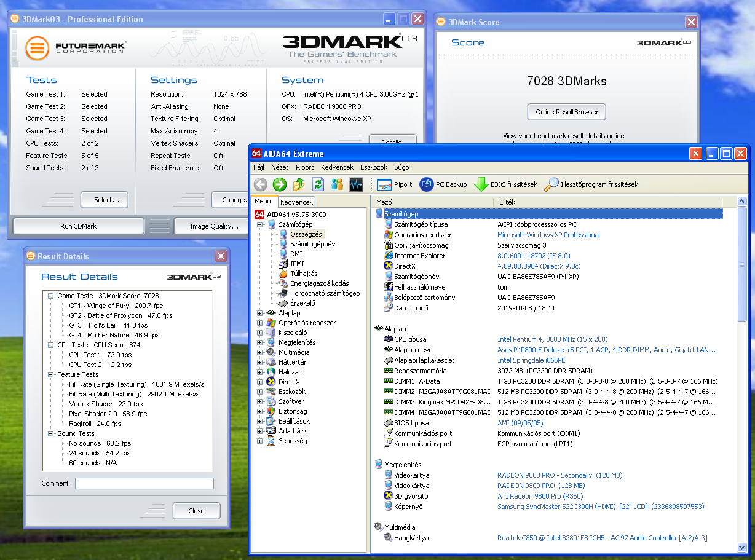
Task: Open the Riport menu in AIDA64 menu bar
Action: (304, 167)
